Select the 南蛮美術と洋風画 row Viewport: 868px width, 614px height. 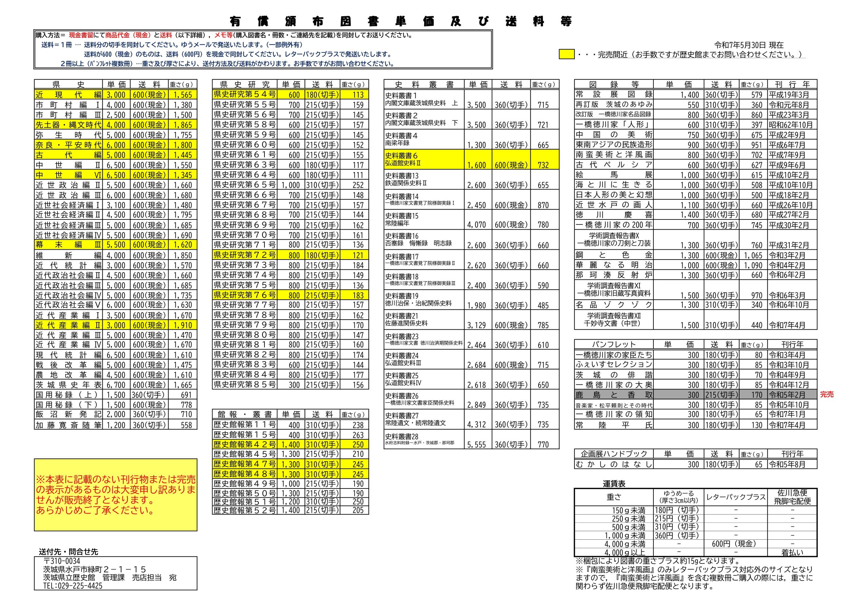696,155
